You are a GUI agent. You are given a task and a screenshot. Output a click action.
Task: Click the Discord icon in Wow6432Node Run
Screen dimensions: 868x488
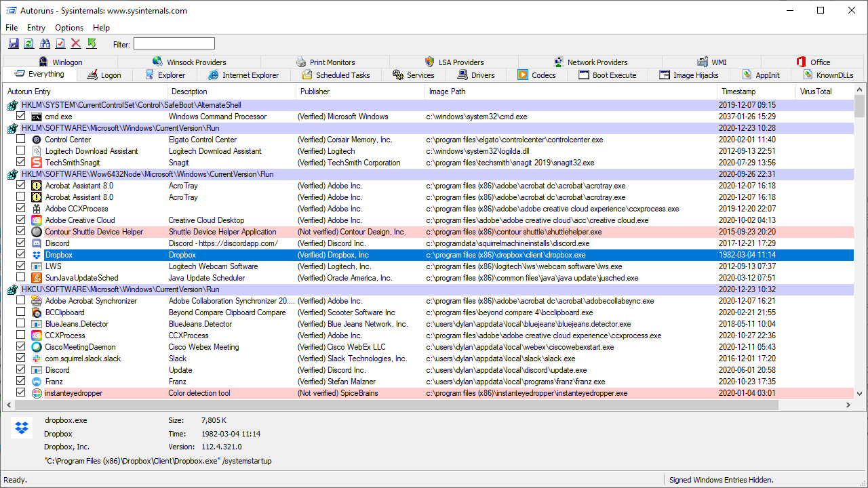(37, 243)
